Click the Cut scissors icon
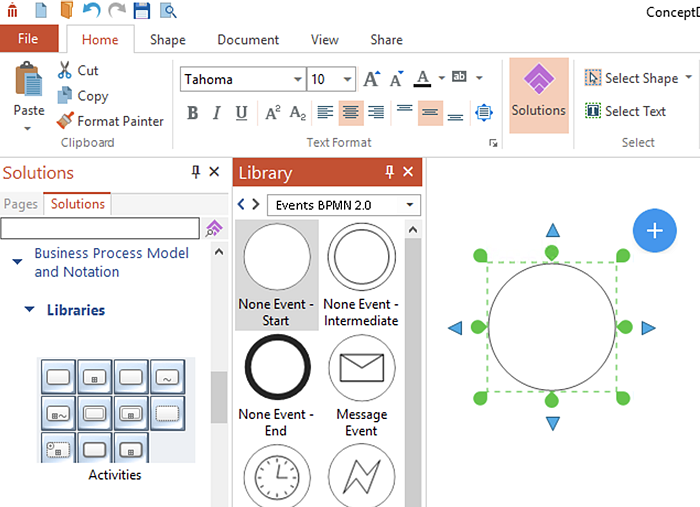This screenshot has height=507, width=700. 65,70
